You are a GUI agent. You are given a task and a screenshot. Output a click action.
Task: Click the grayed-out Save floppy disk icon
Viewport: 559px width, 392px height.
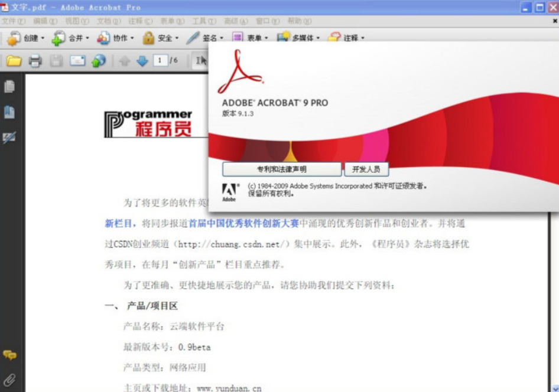pos(56,61)
